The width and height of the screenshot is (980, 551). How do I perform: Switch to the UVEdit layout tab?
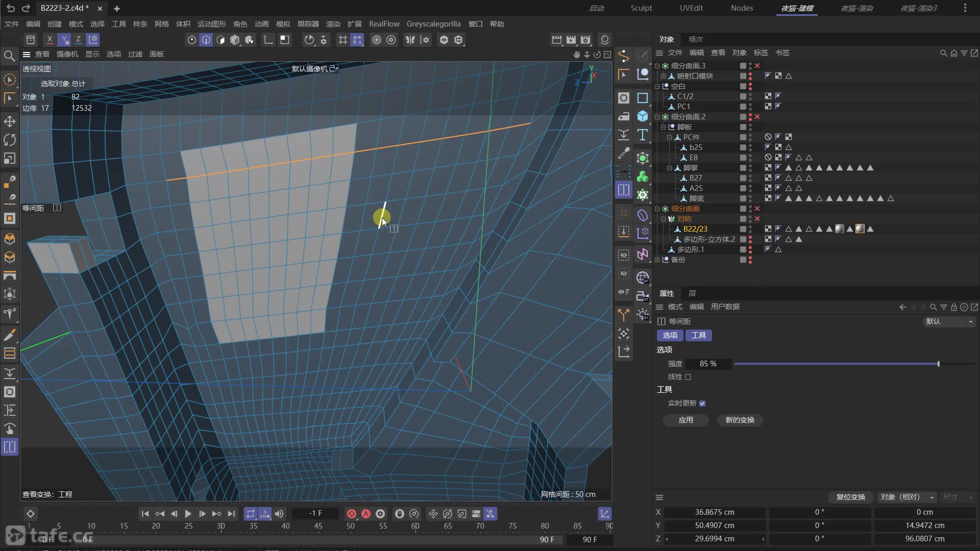(691, 8)
